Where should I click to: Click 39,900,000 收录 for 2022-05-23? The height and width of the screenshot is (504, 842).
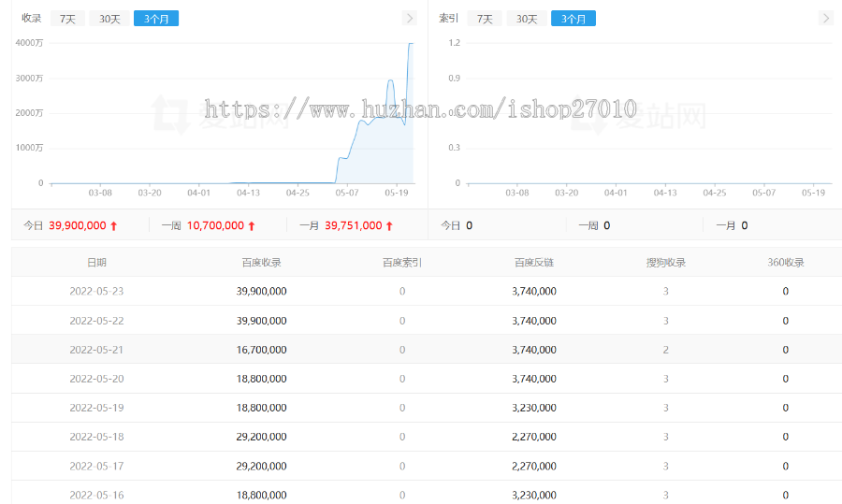pos(262,292)
